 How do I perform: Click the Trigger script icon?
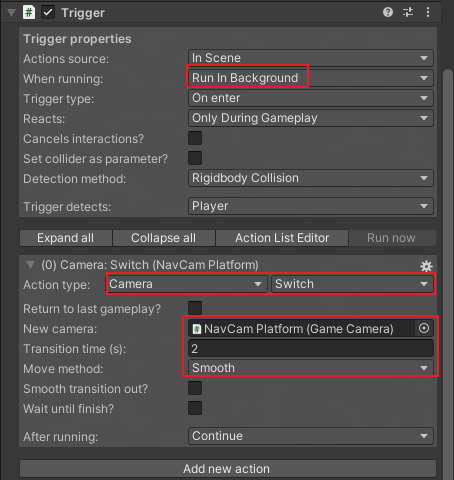pos(29,13)
